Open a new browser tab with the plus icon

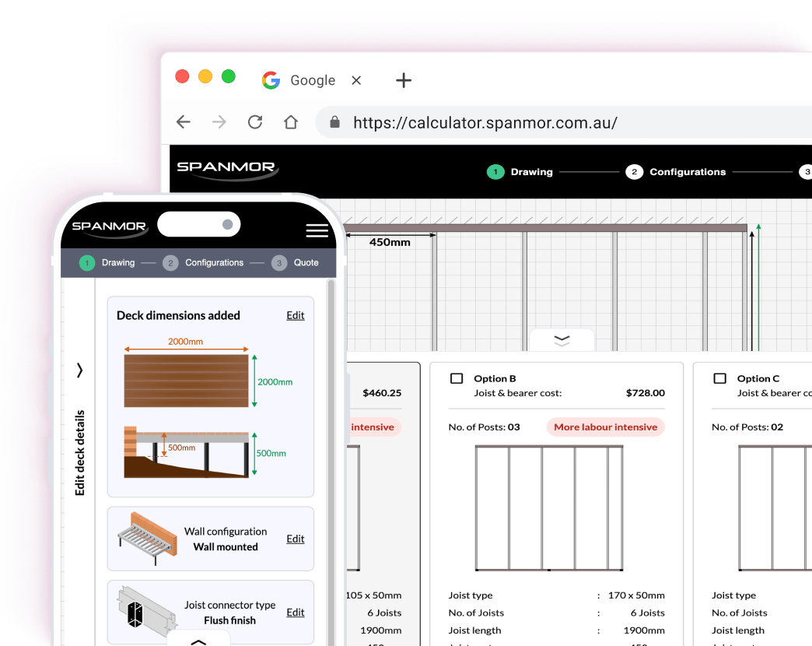pyautogui.click(x=404, y=80)
